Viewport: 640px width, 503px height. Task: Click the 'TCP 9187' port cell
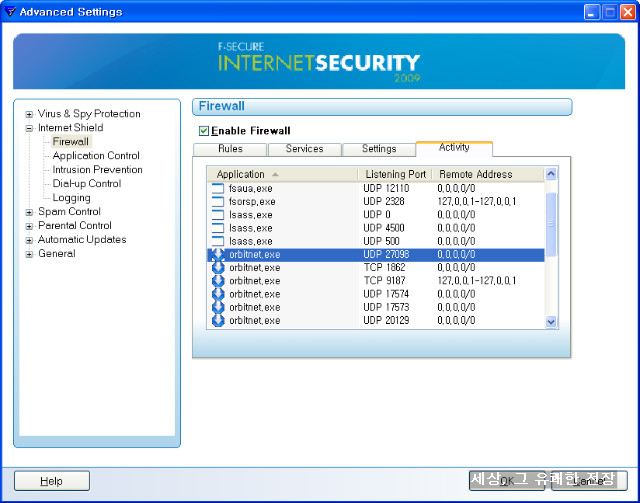[x=384, y=280]
